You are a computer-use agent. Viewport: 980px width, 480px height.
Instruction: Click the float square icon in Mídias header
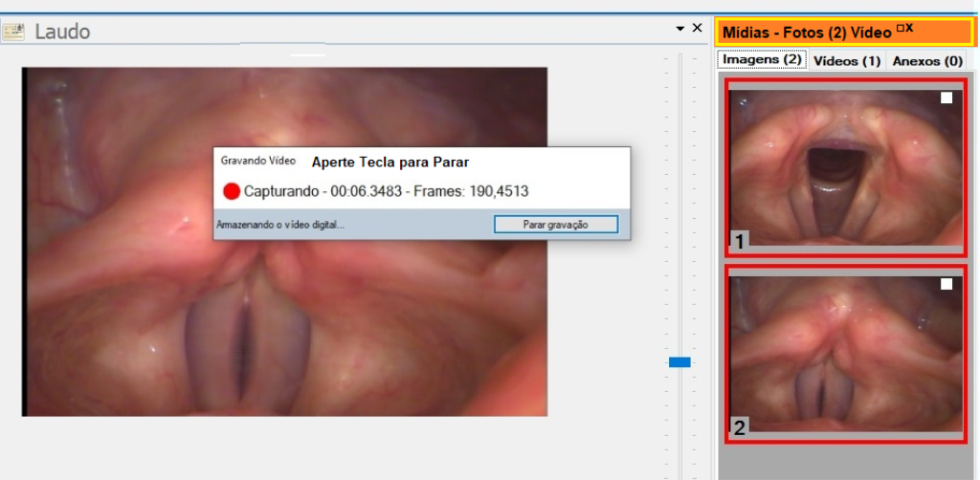point(899,28)
